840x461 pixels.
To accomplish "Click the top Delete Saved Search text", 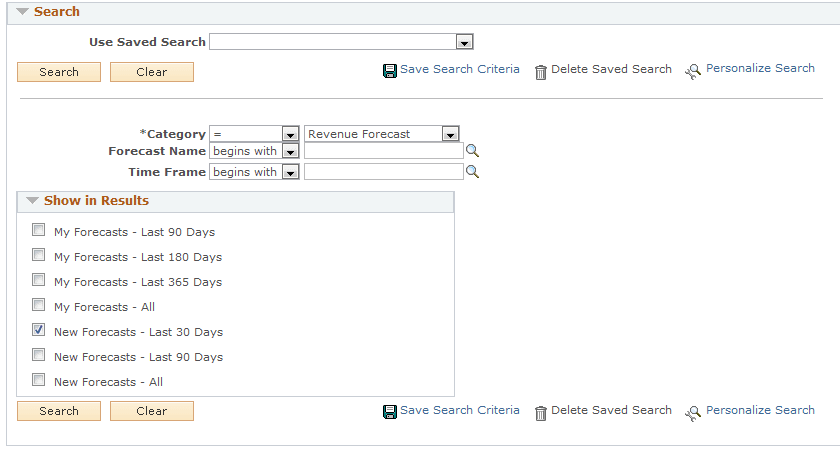I will click(611, 69).
